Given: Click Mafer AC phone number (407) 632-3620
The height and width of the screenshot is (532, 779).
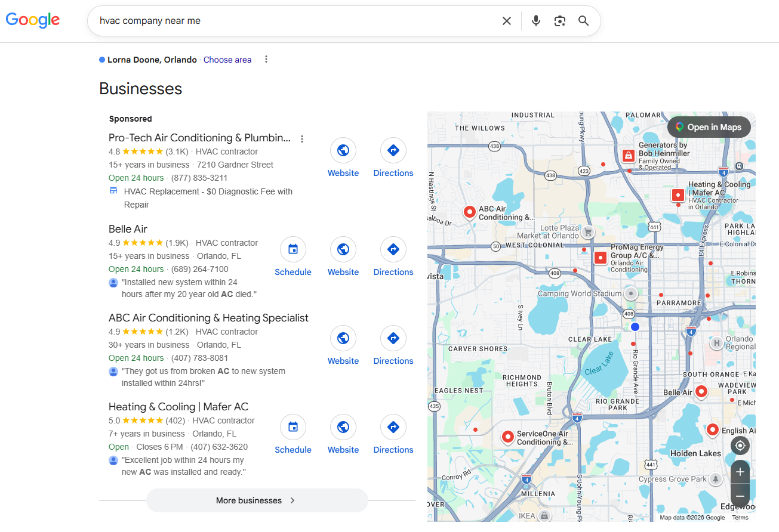Looking at the screenshot, I should pyautogui.click(x=219, y=447).
